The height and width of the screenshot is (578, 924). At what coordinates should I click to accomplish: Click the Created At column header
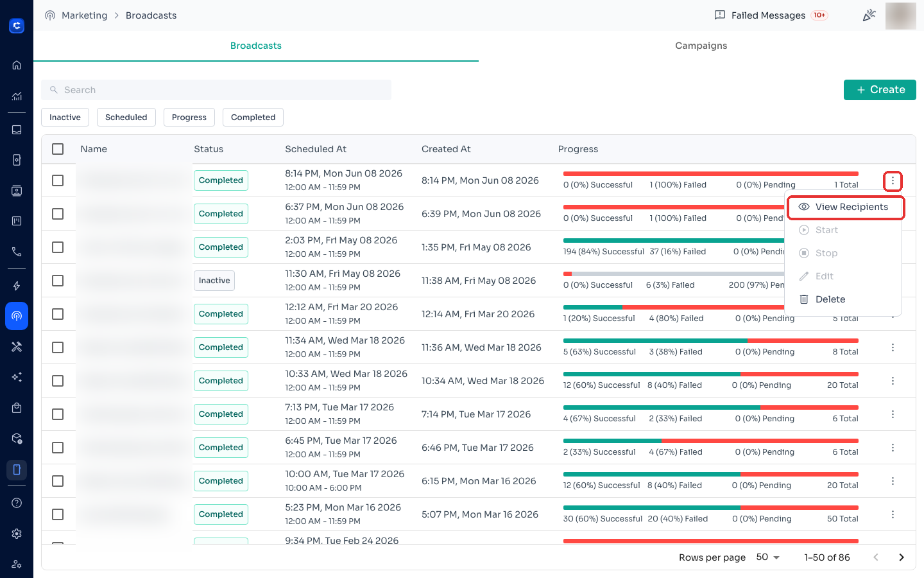pos(446,149)
